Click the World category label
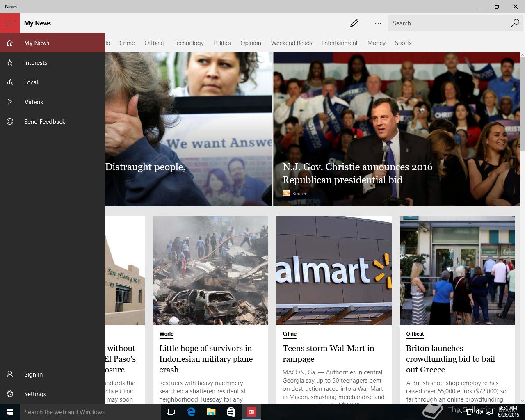Image resolution: width=525 pixels, height=420 pixels. click(166, 334)
